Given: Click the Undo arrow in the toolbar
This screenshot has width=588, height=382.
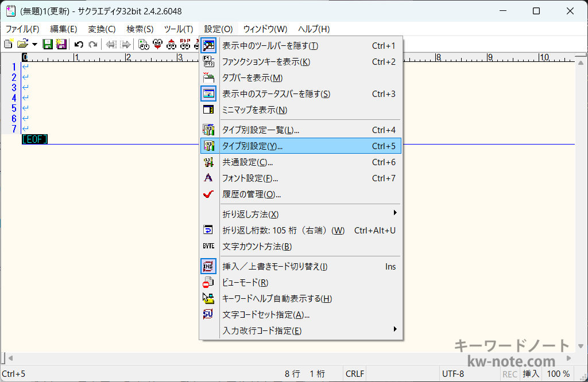Looking at the screenshot, I should point(79,44).
